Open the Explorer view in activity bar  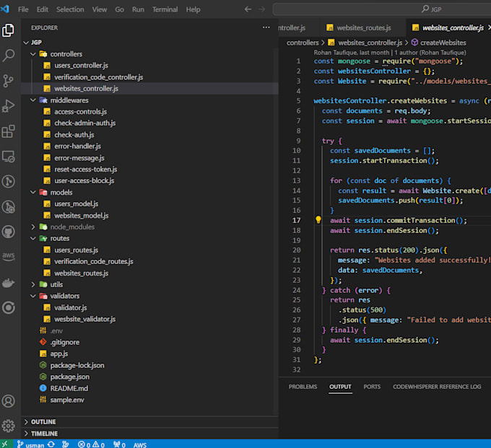click(x=9, y=30)
